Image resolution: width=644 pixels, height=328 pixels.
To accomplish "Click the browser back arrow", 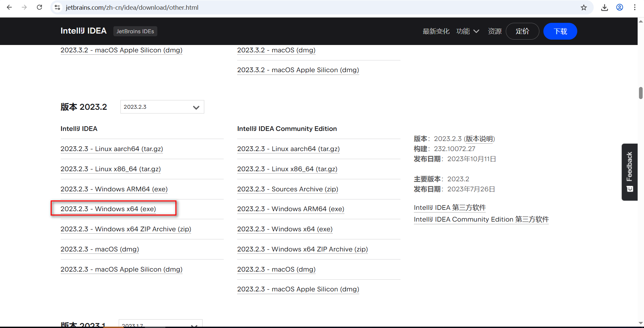I will coord(9,7).
